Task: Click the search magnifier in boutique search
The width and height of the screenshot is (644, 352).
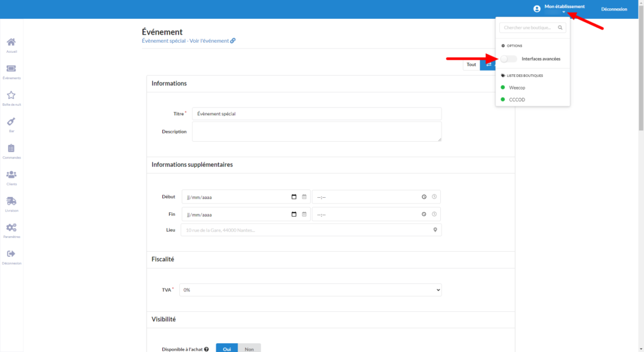Action: pos(560,28)
